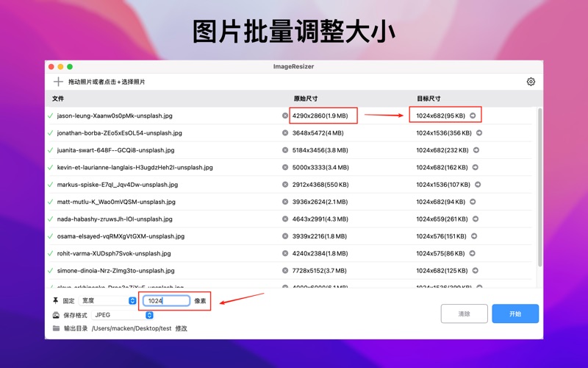The height and width of the screenshot is (368, 588).
Task: Click arrow icon beside 1024x1536(356 KB)
Action: pos(478,133)
